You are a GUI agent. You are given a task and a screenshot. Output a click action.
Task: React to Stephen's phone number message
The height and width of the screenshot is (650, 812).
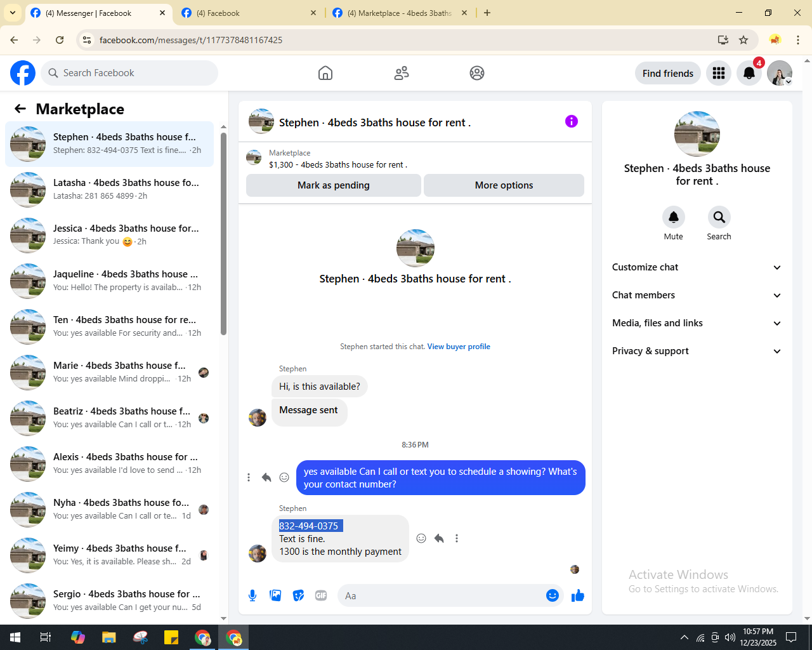point(421,538)
